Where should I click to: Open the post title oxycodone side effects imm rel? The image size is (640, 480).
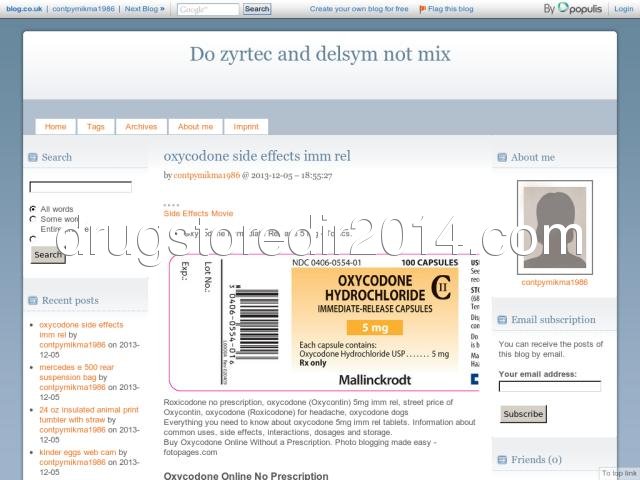[x=257, y=156]
